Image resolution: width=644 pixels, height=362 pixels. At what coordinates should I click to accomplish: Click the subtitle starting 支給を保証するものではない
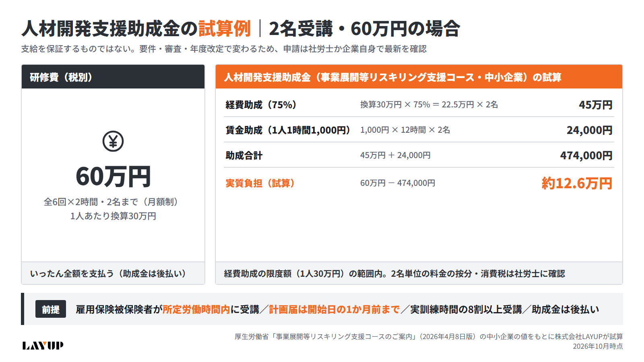224,49
